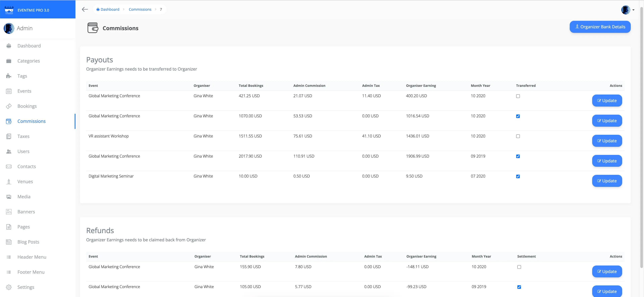Open Header Menu sidebar item
Image resolution: width=644 pixels, height=297 pixels.
[x=32, y=257]
